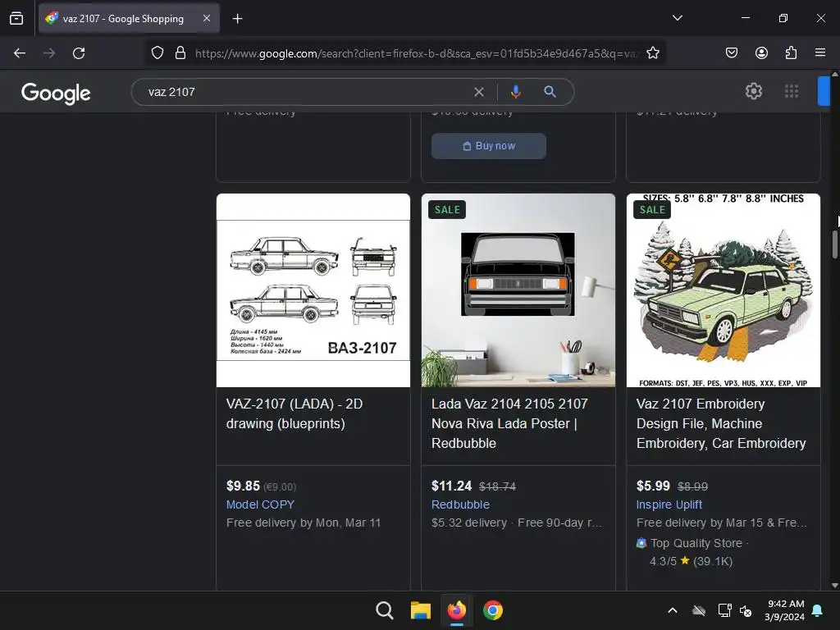Screen dimensions: 840x630
Task: Open muted volume tray icon
Action: [746, 610]
